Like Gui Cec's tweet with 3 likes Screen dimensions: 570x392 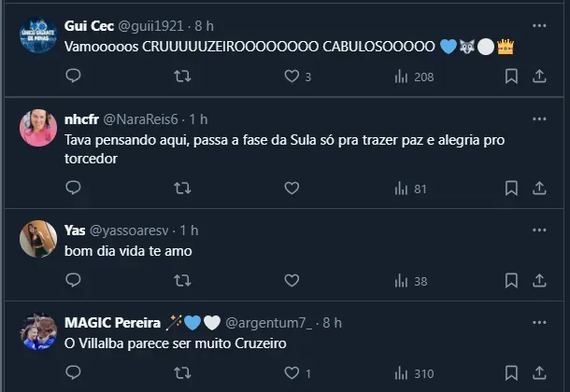(292, 77)
